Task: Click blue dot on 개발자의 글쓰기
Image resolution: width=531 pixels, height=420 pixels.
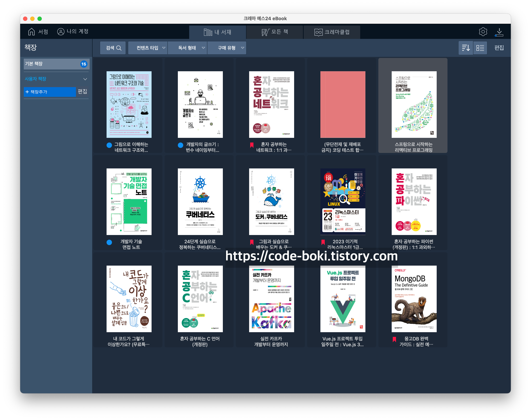Action: pyautogui.click(x=181, y=145)
